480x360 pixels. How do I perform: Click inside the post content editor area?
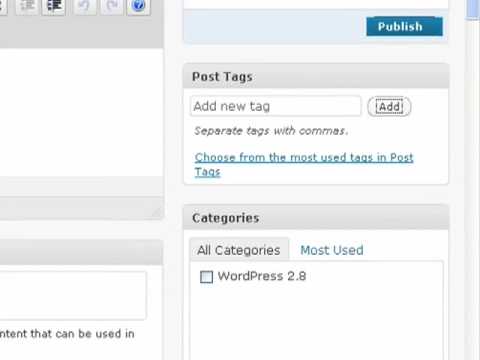coord(81,112)
